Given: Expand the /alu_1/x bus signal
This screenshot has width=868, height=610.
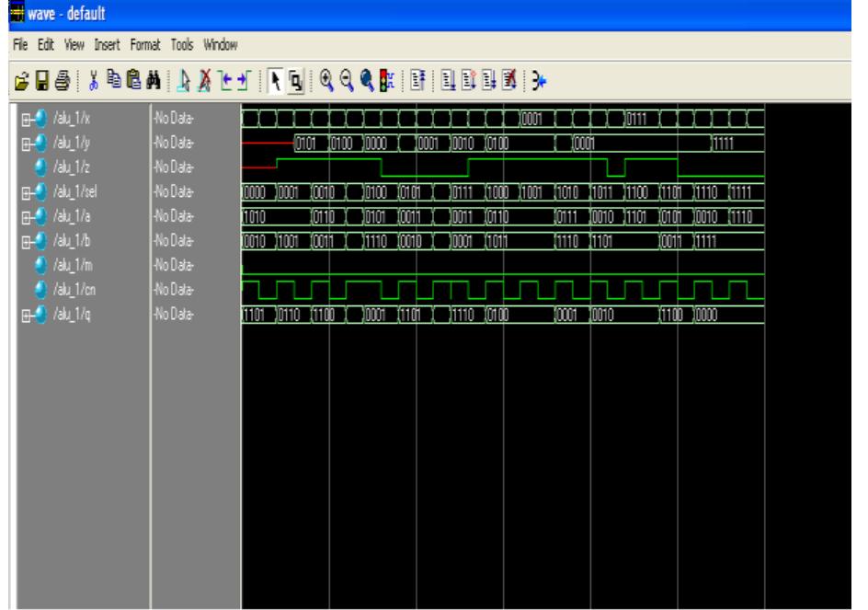Looking at the screenshot, I should [26, 120].
